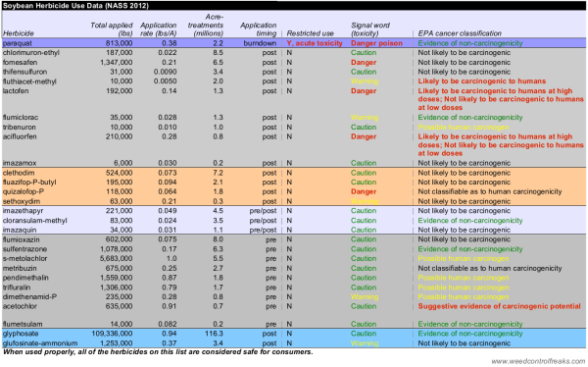Click the 'sulfentrazone' herbicide name

pyautogui.click(x=24, y=249)
